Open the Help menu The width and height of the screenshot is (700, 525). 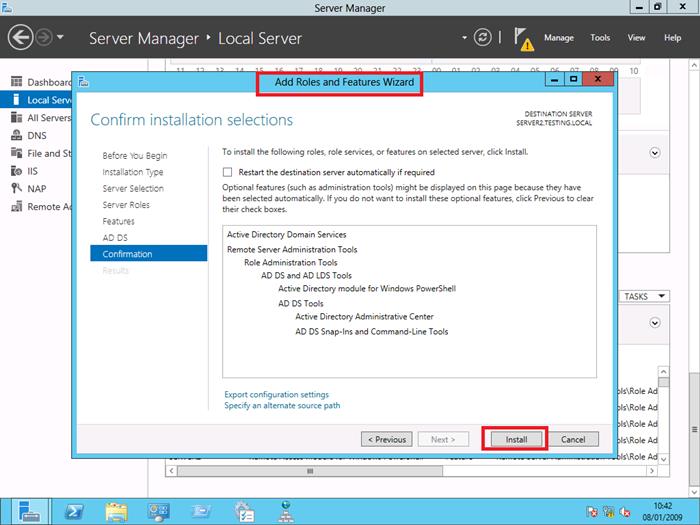click(x=672, y=38)
